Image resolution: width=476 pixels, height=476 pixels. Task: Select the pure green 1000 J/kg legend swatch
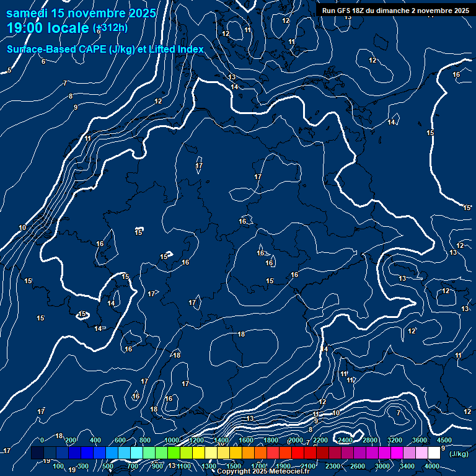174,452
